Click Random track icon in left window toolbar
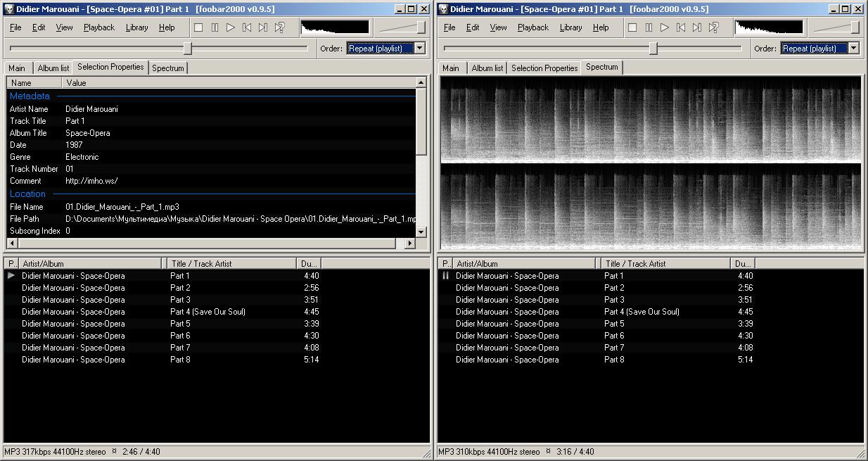Screen dimensions: 868x461 click(x=279, y=27)
